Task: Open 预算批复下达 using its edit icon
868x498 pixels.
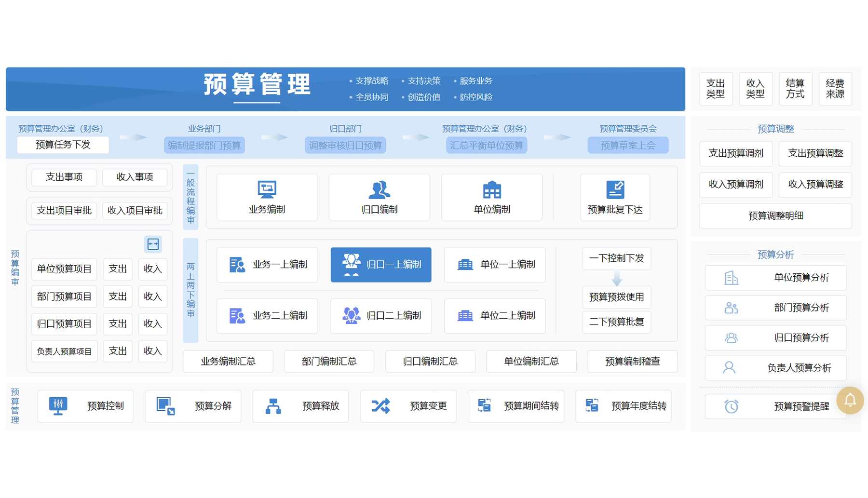Action: 616,190
